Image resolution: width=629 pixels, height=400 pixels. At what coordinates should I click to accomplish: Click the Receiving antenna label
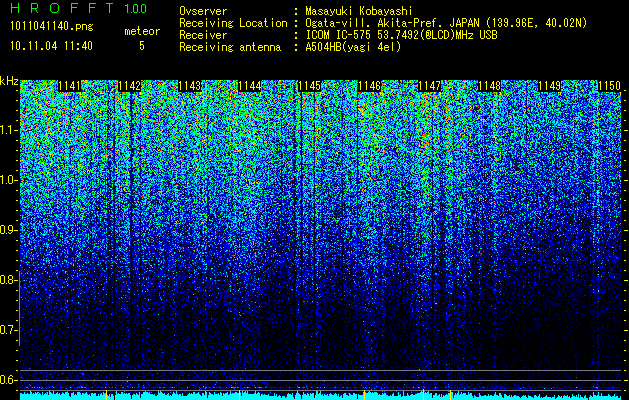(x=230, y=47)
